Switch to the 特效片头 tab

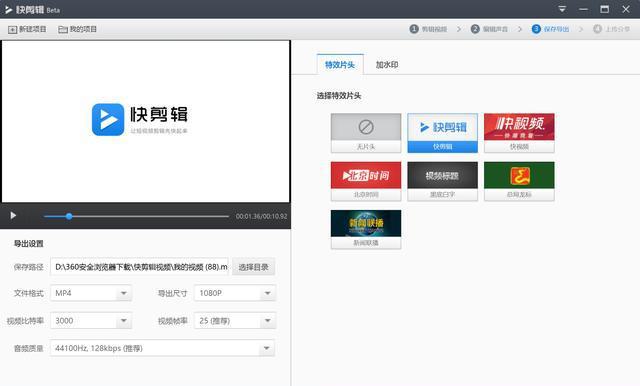(340, 64)
